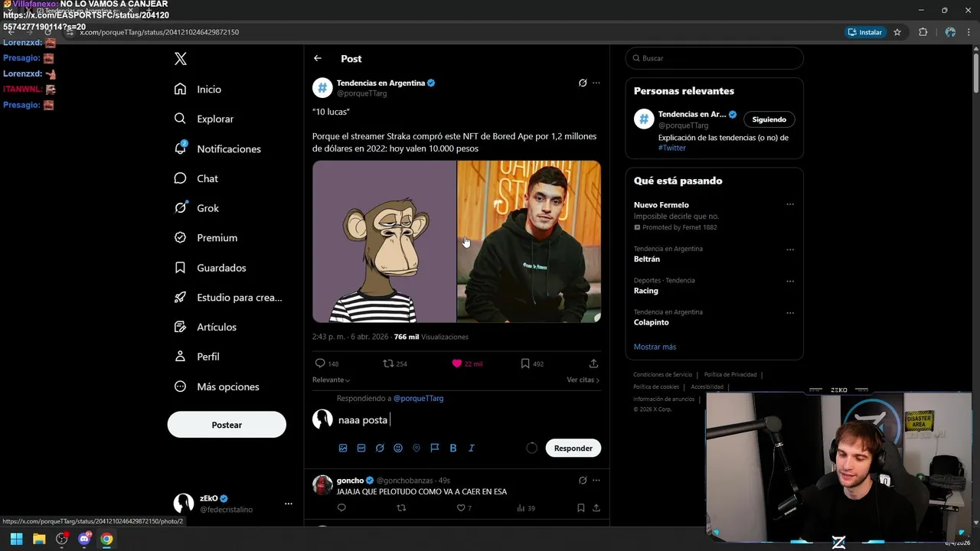Screen dimensions: 980x551
Task: Open Chat in the sidebar
Action: (196, 178)
